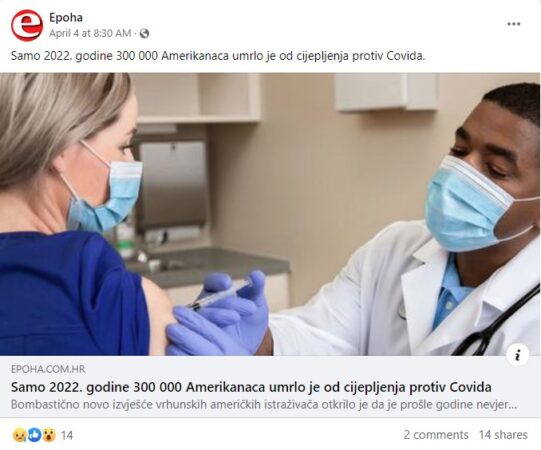View the 14 shares list

[x=503, y=435]
